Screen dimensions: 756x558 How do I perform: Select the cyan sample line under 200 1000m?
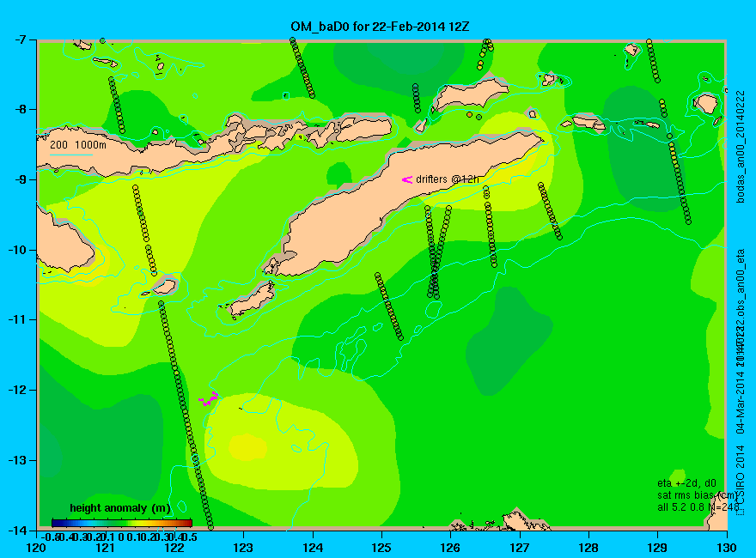(x=70, y=155)
